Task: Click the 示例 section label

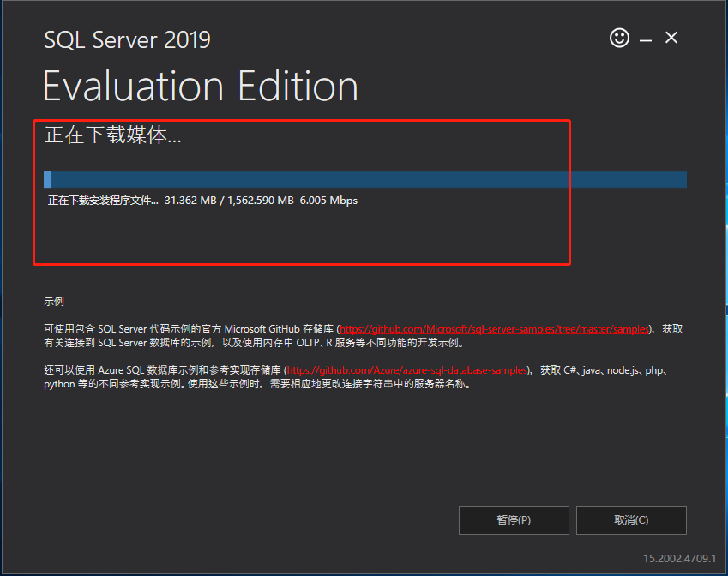Action: click(x=54, y=302)
